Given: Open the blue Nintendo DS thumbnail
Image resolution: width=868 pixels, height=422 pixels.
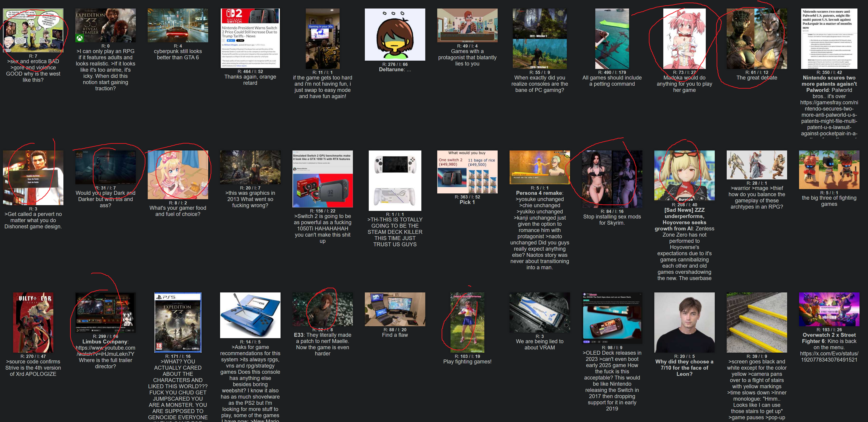Looking at the screenshot, I should click(x=250, y=315).
